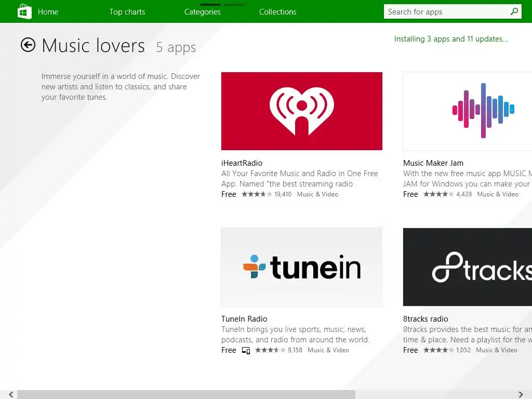The height and width of the screenshot is (399, 532).
Task: Click iHeartRadio's Free price label
Action: [229, 194]
